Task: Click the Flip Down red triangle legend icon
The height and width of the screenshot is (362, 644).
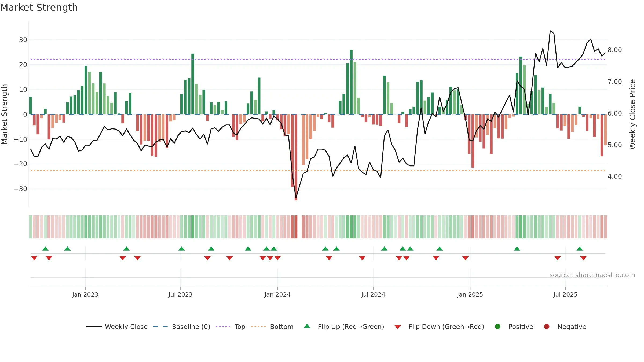Action: pos(398,327)
